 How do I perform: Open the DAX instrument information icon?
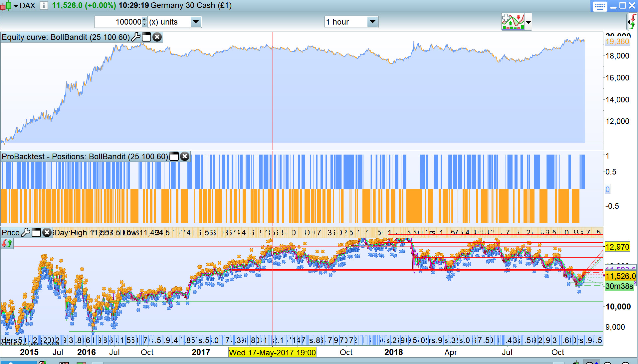[x=44, y=5]
